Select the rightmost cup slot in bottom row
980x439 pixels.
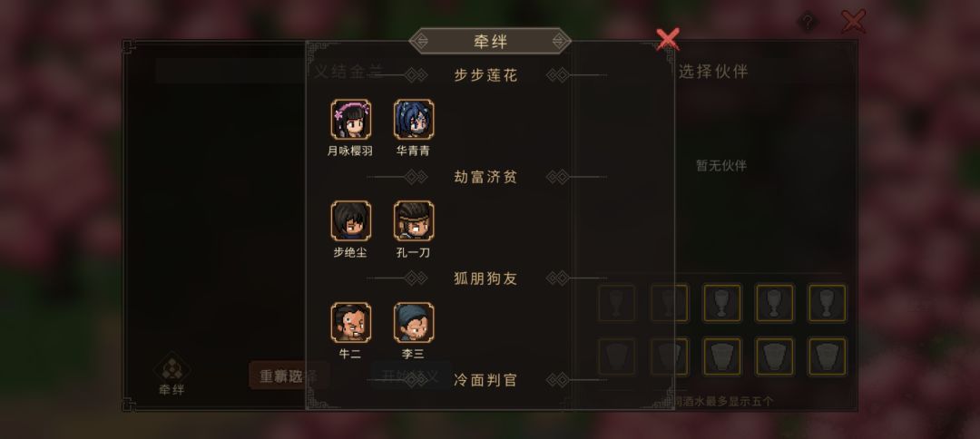(828, 357)
